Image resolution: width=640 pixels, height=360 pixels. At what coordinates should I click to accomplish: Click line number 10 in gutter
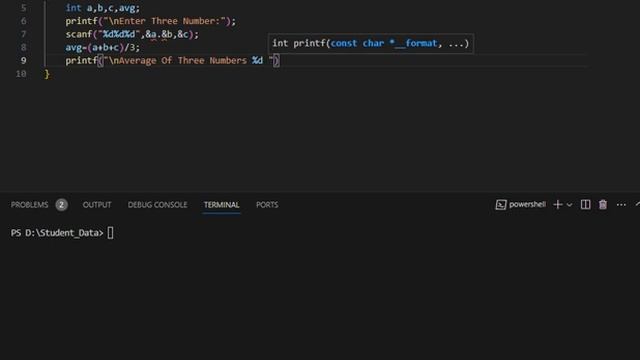(x=21, y=73)
